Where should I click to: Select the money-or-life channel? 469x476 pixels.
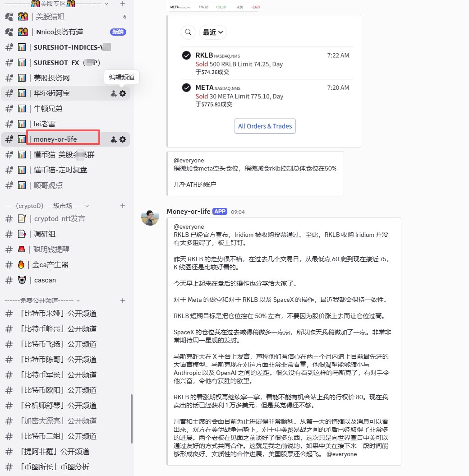[x=65, y=139]
